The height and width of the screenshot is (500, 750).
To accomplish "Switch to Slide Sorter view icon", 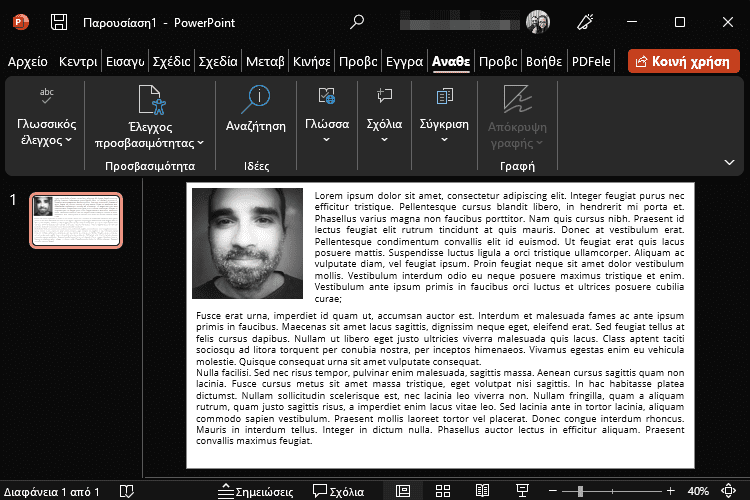I will (x=443, y=491).
